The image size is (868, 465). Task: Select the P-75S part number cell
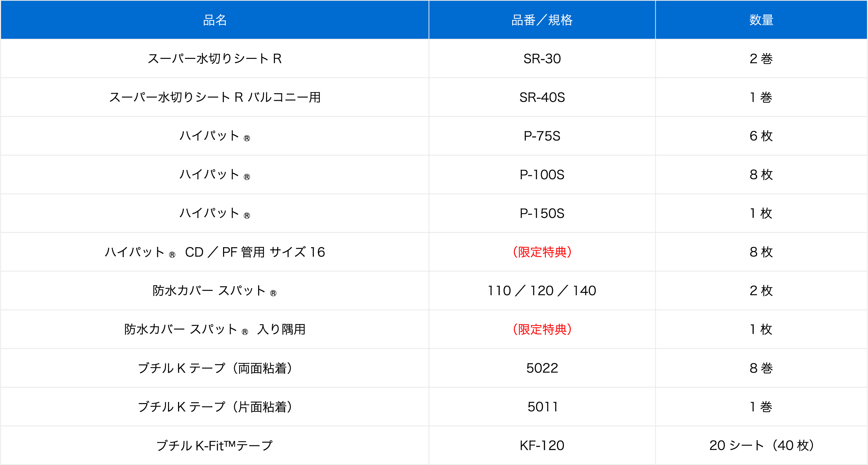(542, 136)
